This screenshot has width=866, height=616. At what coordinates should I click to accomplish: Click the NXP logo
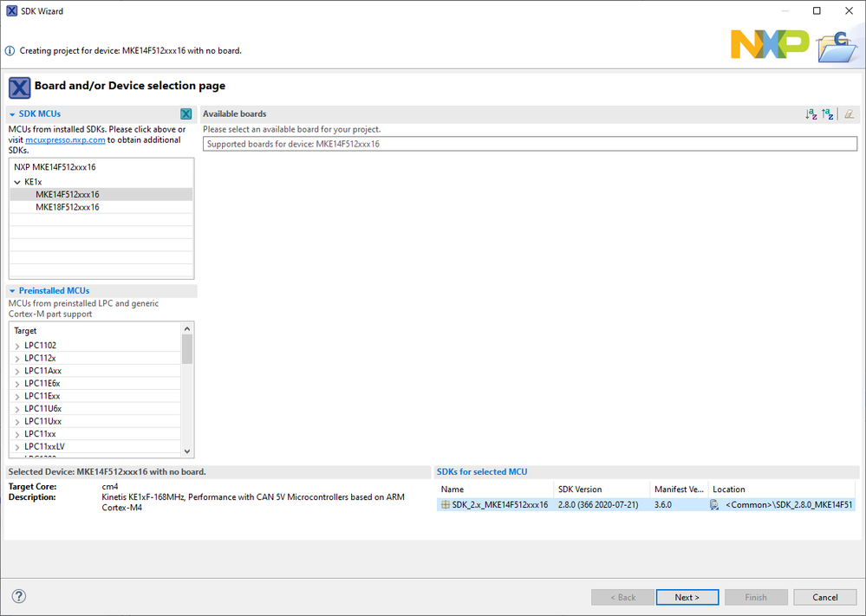tap(771, 44)
